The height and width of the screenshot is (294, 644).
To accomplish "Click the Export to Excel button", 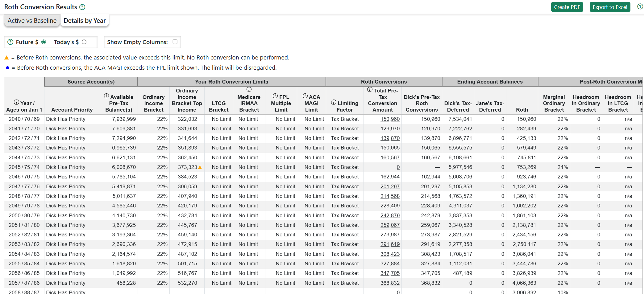I will (x=610, y=7).
